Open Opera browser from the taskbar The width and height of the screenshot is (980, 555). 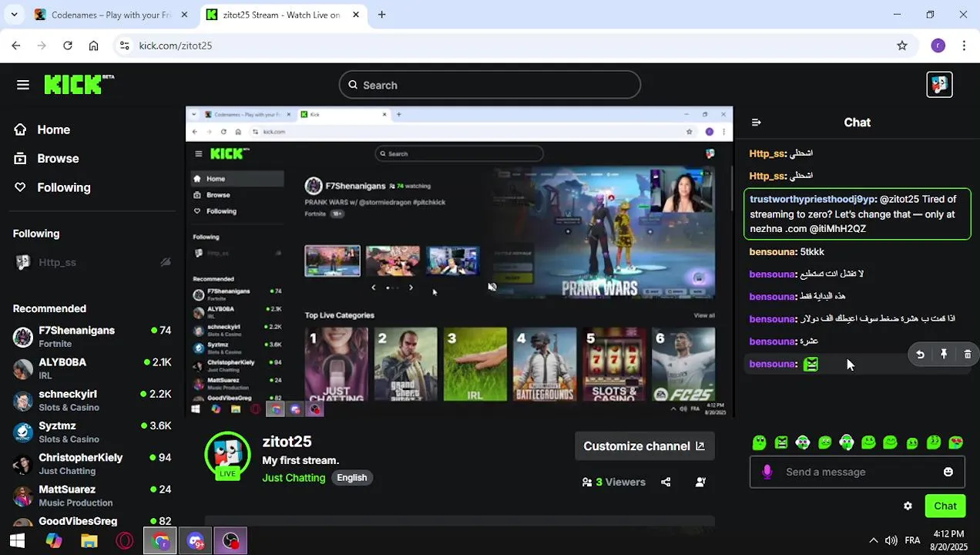click(x=125, y=541)
